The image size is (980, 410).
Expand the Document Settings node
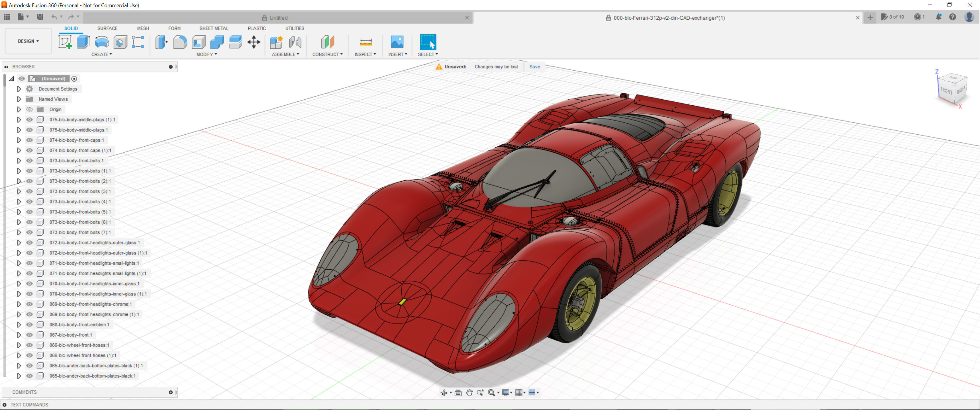(x=19, y=89)
